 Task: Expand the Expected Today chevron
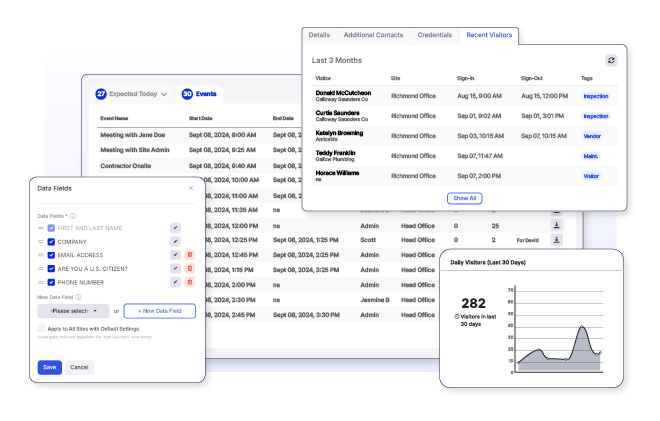pos(164,94)
